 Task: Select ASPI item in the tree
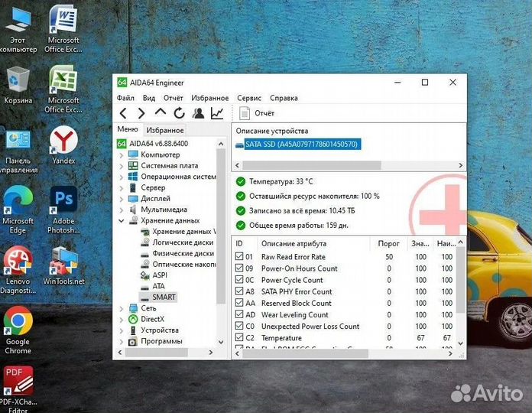160,275
